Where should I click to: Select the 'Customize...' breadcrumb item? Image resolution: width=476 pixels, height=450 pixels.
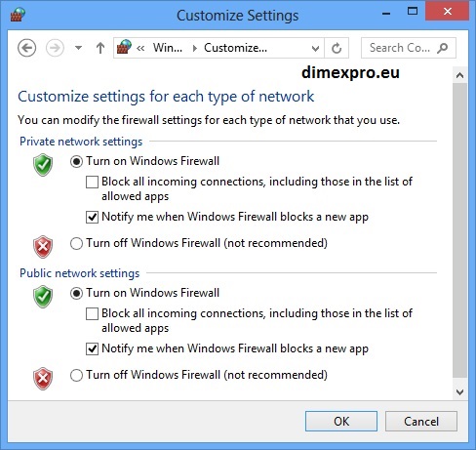235,48
